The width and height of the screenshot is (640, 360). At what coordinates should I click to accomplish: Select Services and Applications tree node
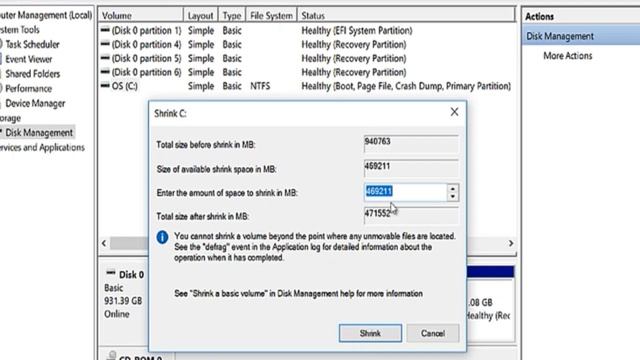[42, 147]
